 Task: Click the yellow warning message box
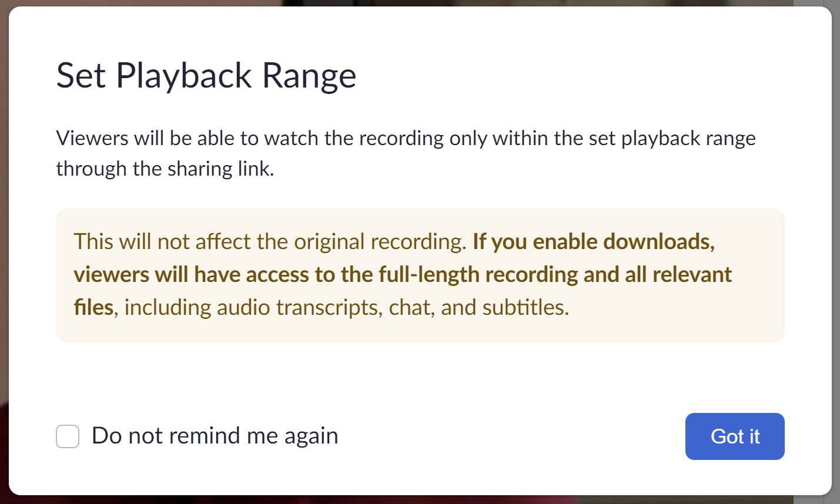click(419, 274)
